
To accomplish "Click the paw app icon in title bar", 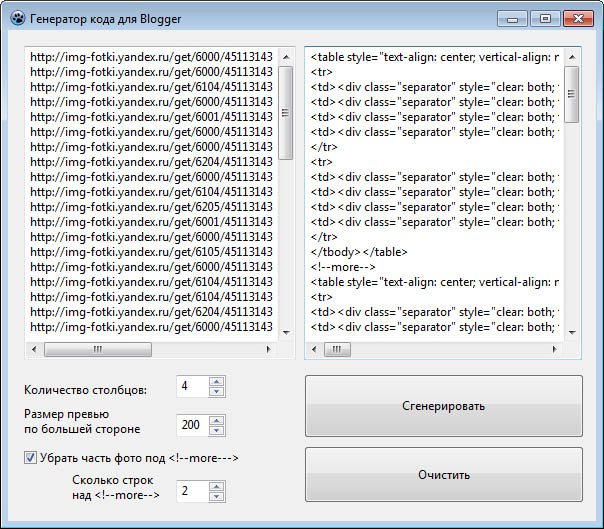I will [17, 18].
